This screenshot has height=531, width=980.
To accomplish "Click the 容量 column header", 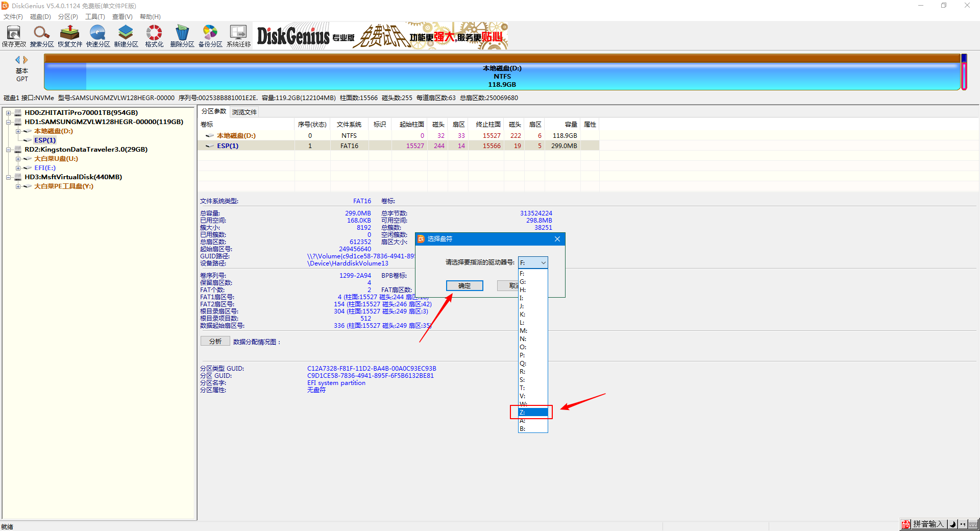I will coord(562,125).
